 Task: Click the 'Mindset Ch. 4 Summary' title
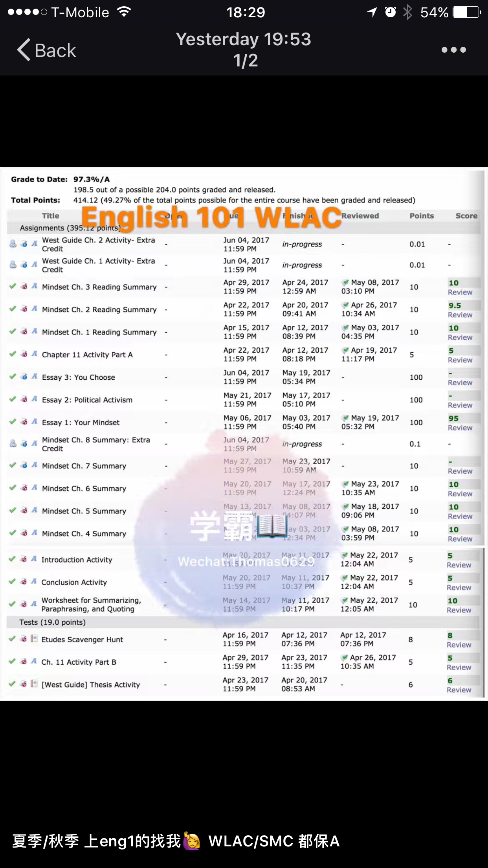pos(84,533)
